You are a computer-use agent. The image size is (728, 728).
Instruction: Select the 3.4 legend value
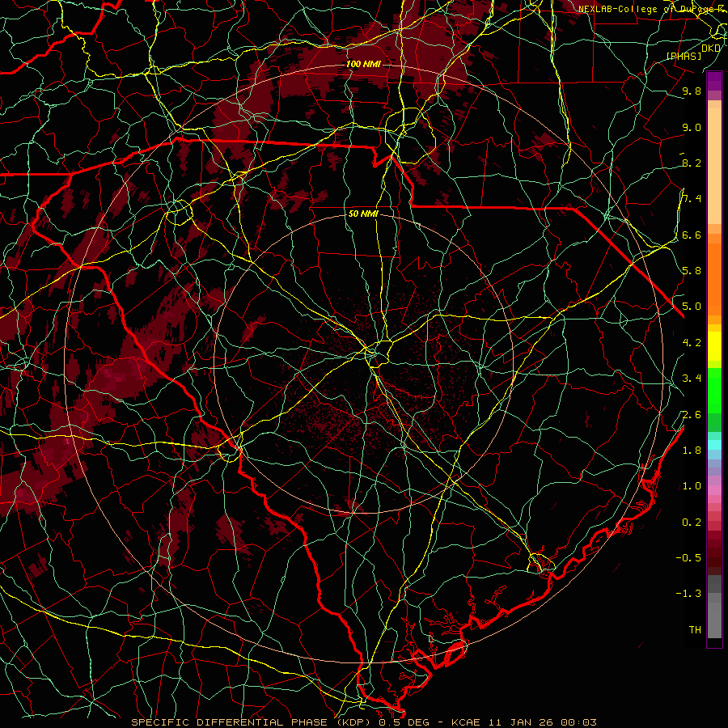click(x=692, y=378)
